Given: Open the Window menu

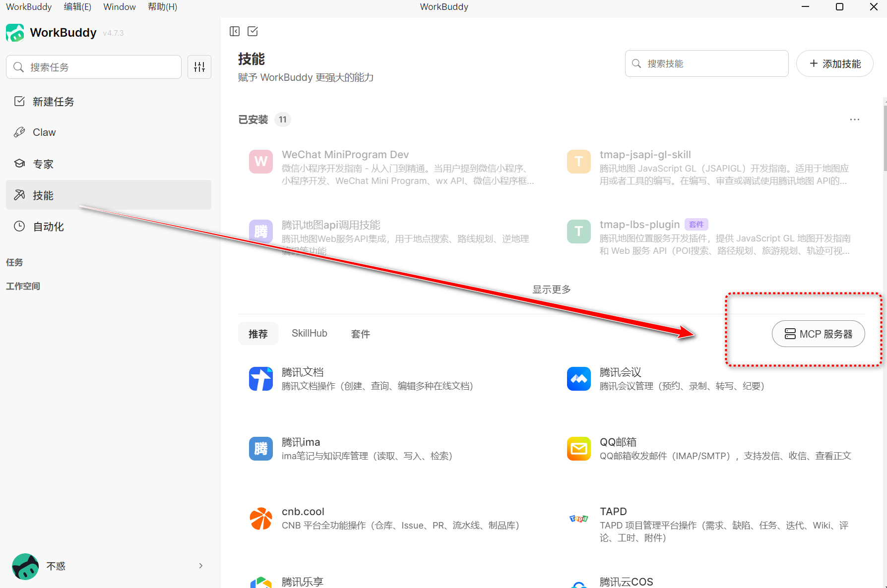Looking at the screenshot, I should click(x=120, y=6).
